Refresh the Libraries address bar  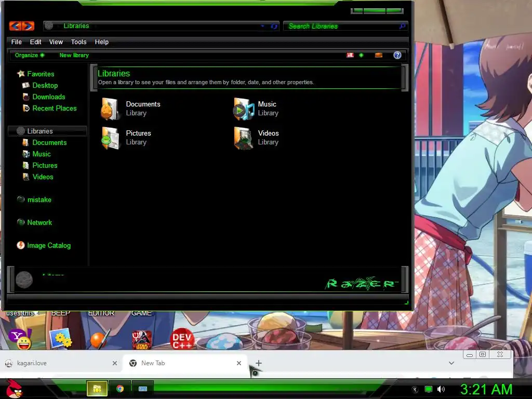pyautogui.click(x=274, y=26)
